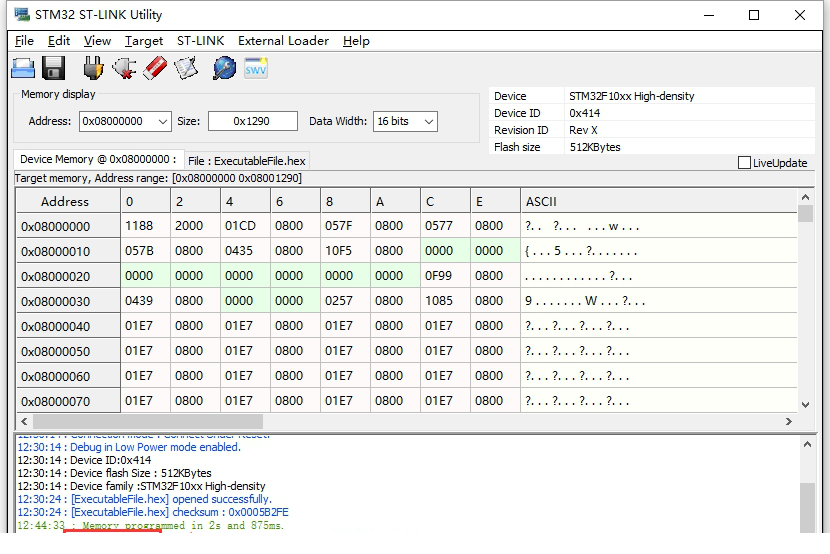The height and width of the screenshot is (554, 830).
Task: Open the External Loader menu
Action: pos(283,41)
